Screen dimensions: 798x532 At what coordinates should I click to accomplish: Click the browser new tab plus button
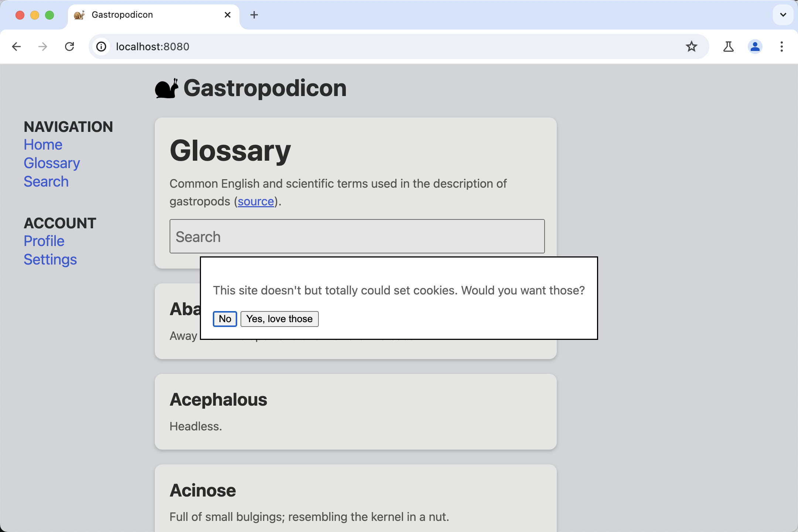click(x=253, y=15)
